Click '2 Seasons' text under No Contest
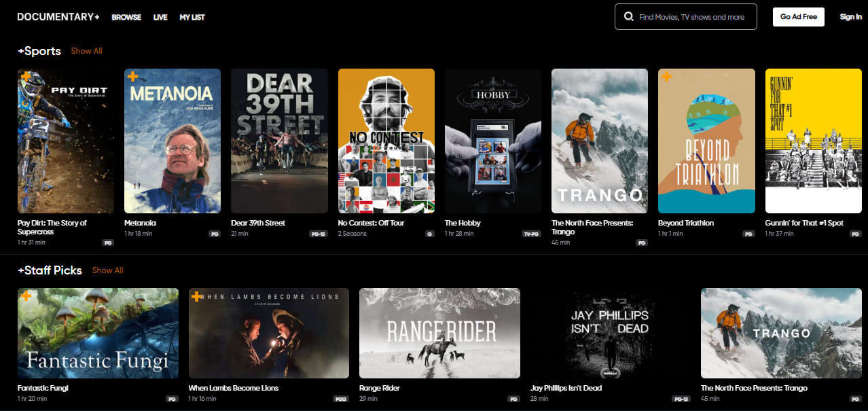Image resolution: width=868 pixels, height=411 pixels. (352, 234)
